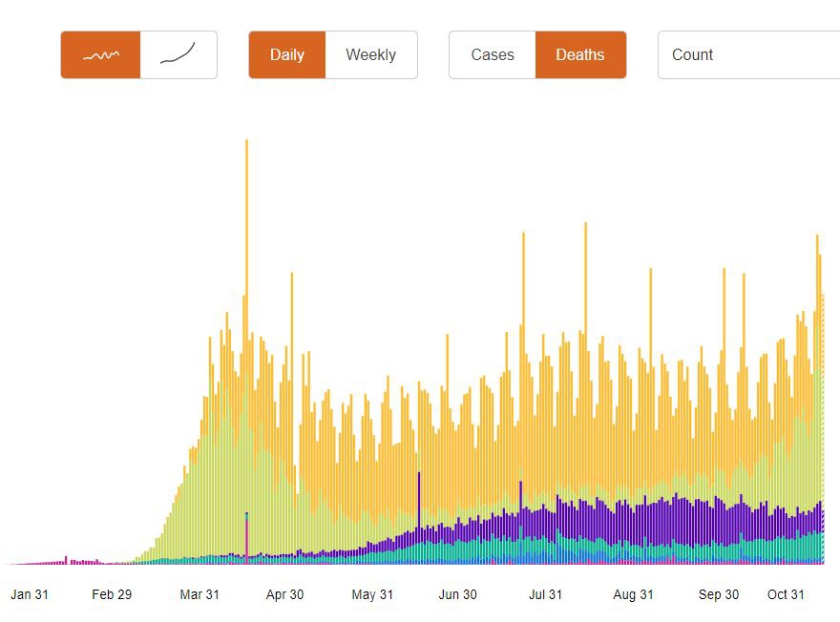Image resolution: width=840 pixels, height=622 pixels.
Task: Click the Jan 31 axis label
Action: coord(30,594)
